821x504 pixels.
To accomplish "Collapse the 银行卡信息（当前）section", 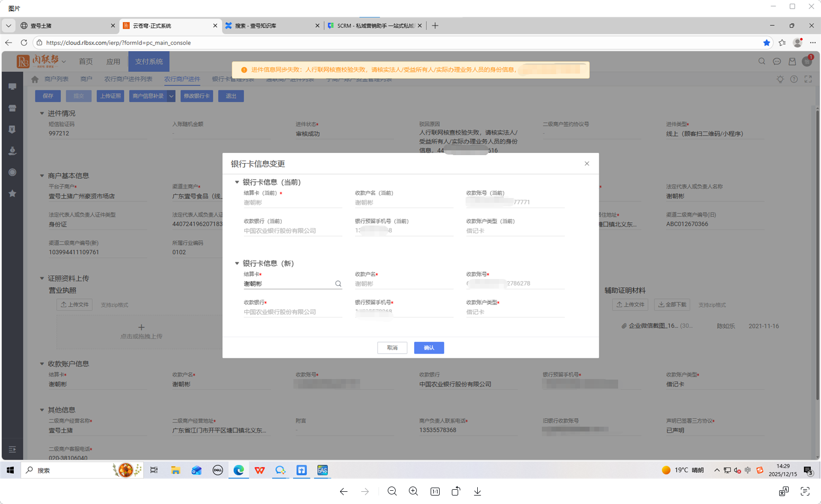I will (237, 182).
